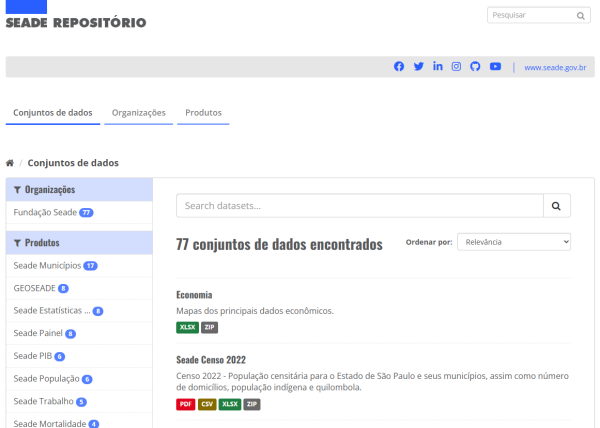This screenshot has height=428, width=600.
Task: Switch to the Organizações tab
Action: [139, 113]
